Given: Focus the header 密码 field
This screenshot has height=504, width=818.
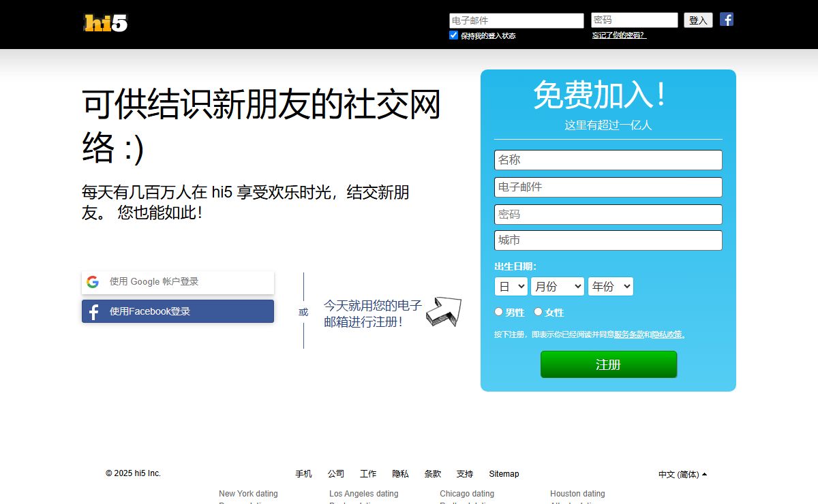Looking at the screenshot, I should [635, 20].
